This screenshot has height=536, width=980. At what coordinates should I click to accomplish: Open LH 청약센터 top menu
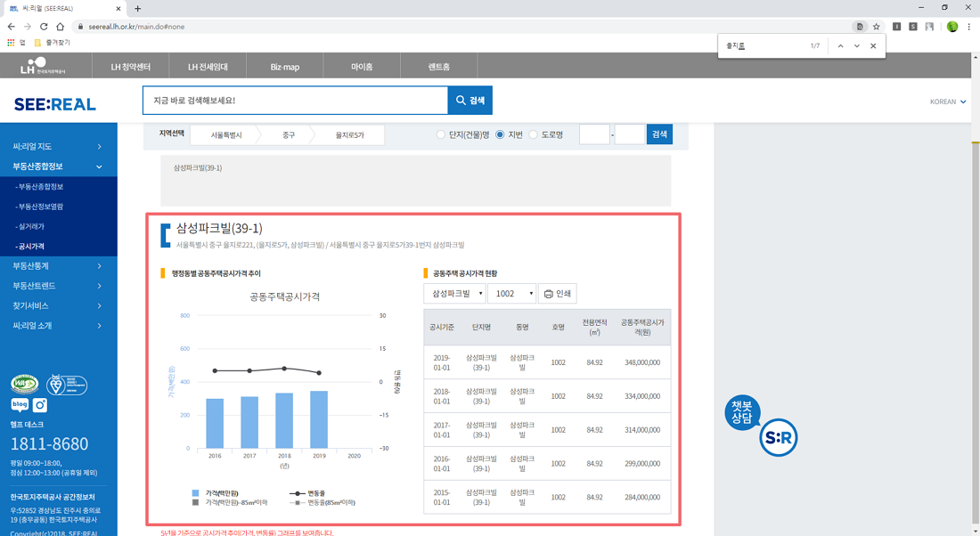131,66
